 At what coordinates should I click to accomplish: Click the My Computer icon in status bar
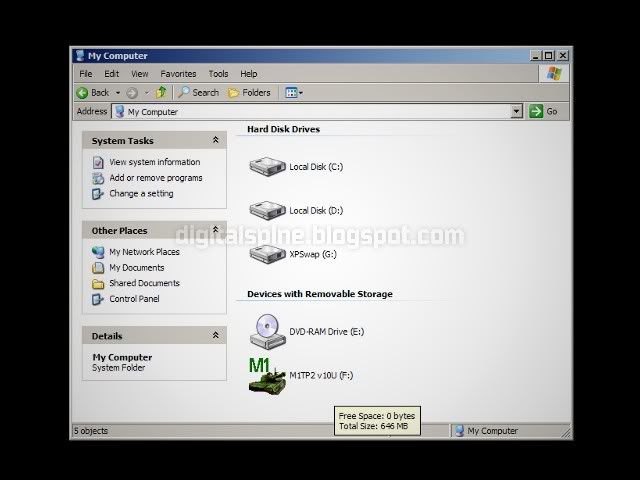coord(460,431)
